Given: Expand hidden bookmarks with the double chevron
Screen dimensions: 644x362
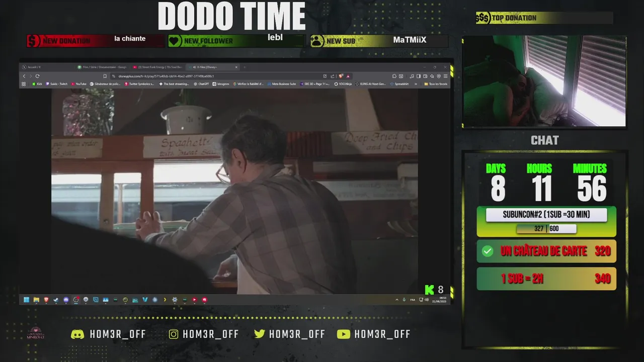Looking at the screenshot, I should pyautogui.click(x=416, y=84).
